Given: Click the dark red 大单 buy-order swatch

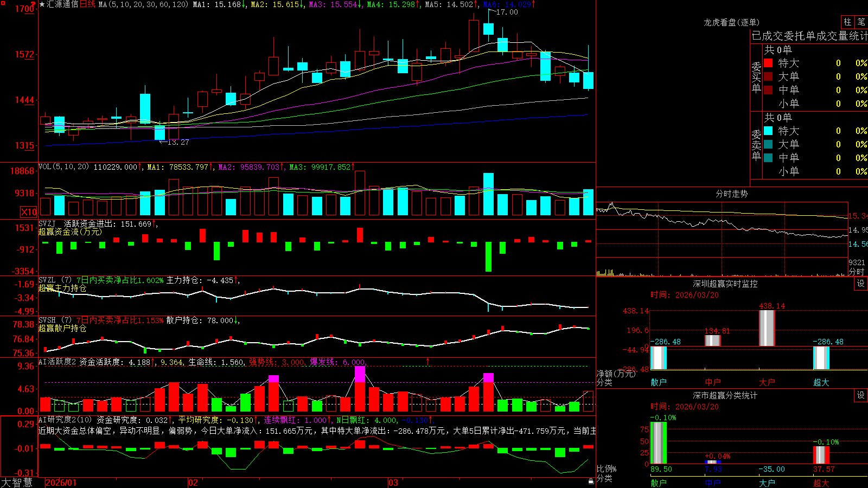Looking at the screenshot, I should pos(768,76).
